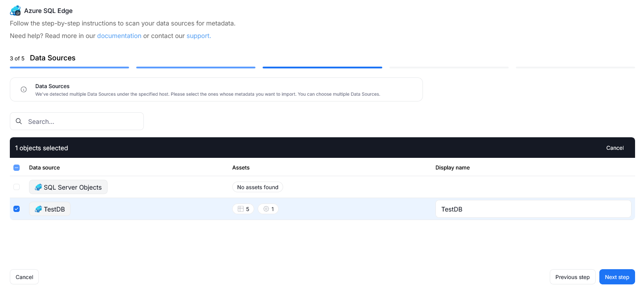Toggle the select-all header checkbox

pyautogui.click(x=17, y=168)
